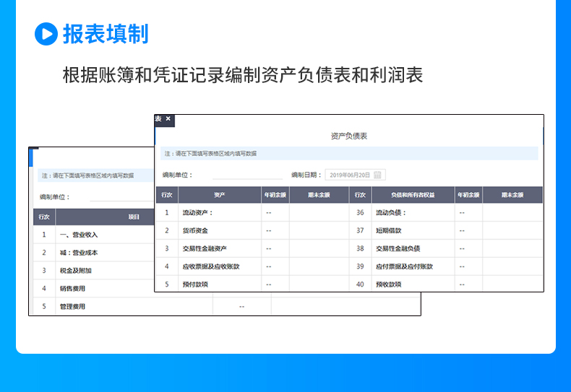Select the 资产 column header

(219, 195)
